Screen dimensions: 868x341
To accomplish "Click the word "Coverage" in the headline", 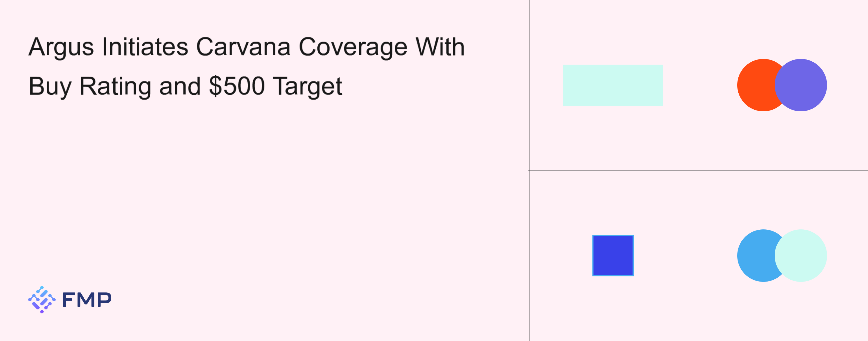I will click(353, 47).
